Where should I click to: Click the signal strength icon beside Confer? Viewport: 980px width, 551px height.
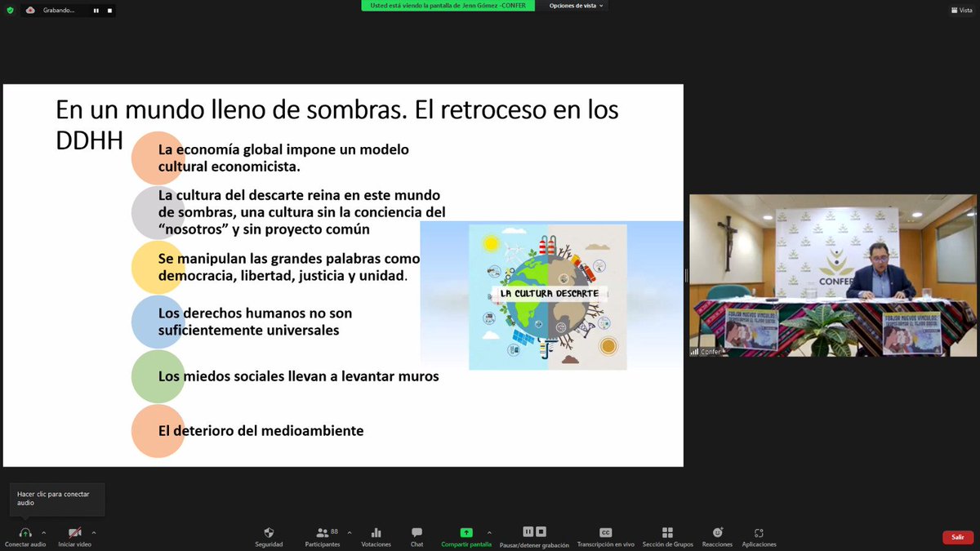click(x=695, y=352)
